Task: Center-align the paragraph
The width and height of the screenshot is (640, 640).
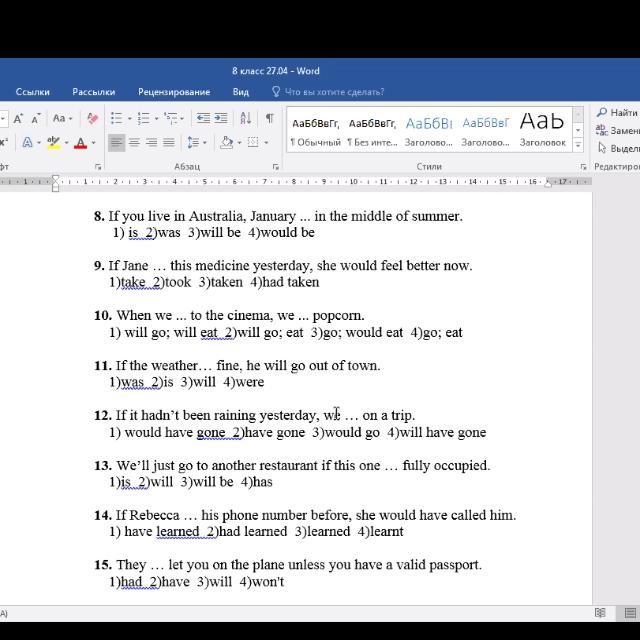Action: tap(135, 143)
